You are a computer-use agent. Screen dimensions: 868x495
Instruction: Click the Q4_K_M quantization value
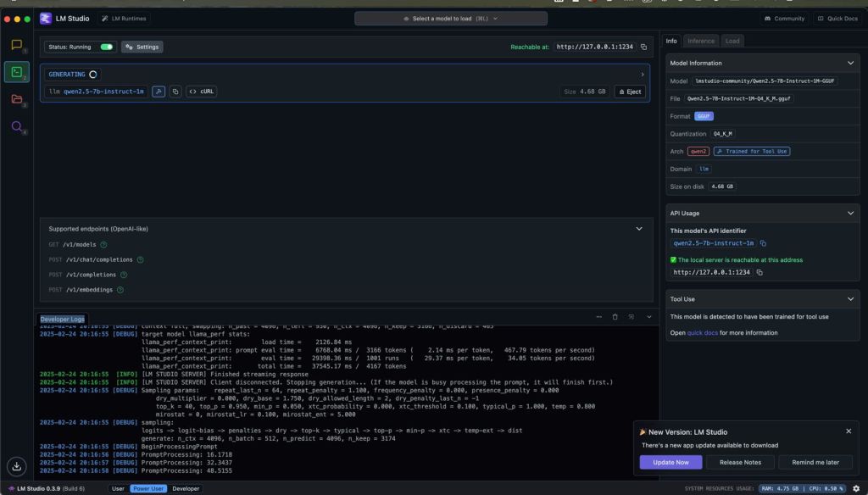[x=722, y=134]
